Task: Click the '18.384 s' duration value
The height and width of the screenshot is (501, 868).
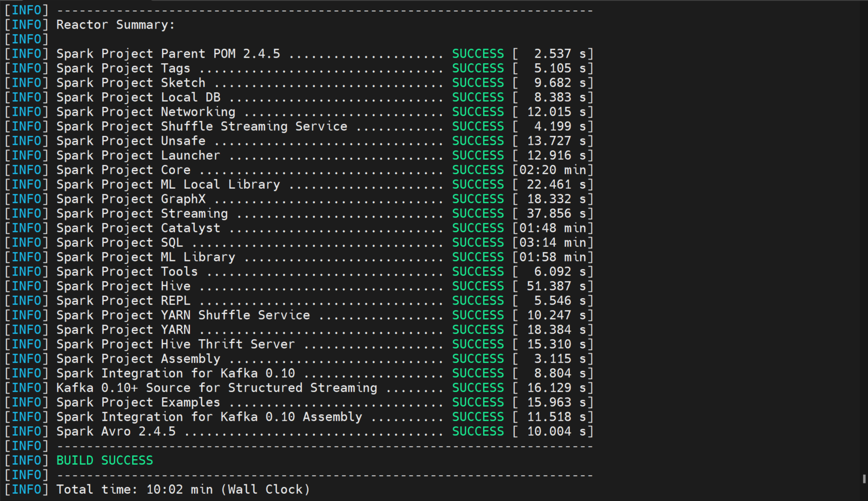Action: click(x=557, y=330)
